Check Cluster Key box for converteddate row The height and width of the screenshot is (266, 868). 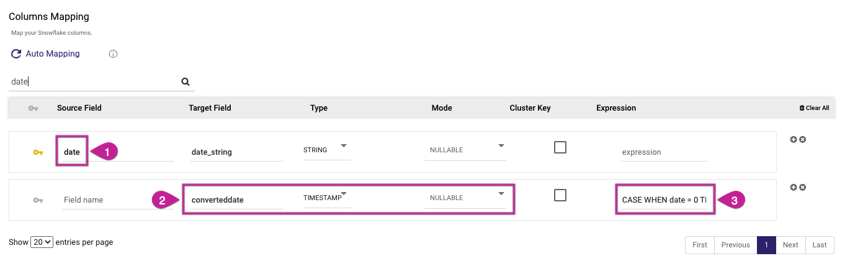[560, 195]
